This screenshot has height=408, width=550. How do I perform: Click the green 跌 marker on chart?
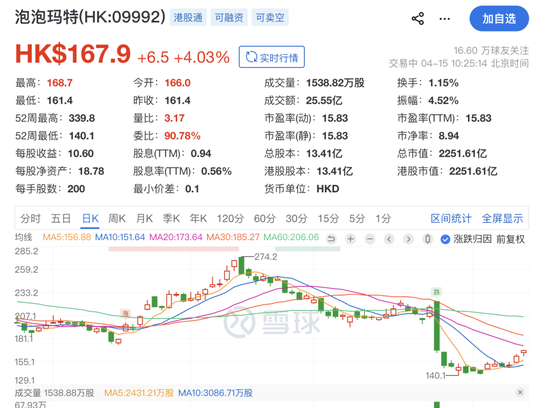tap(436, 292)
